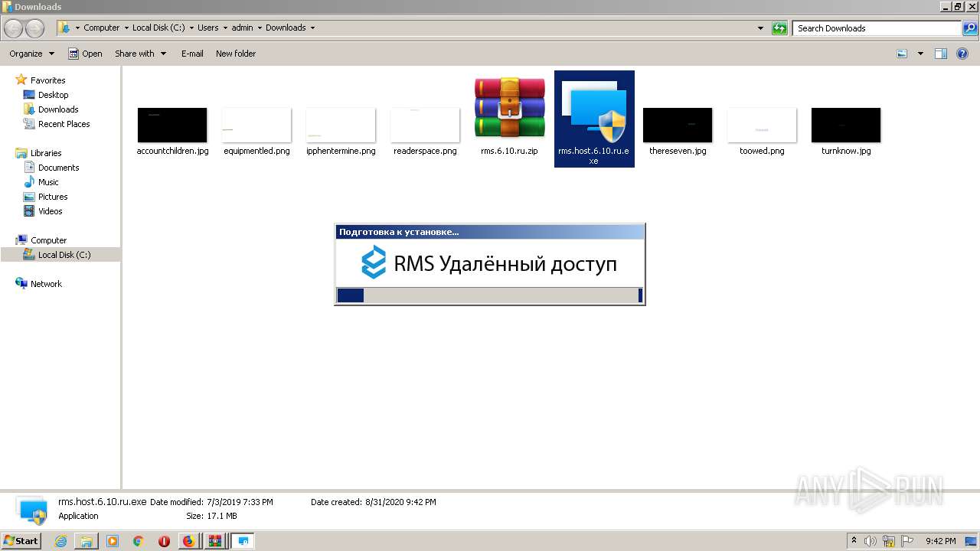Launch Firefox from taskbar
The width and height of the screenshot is (980, 551).
[188, 541]
